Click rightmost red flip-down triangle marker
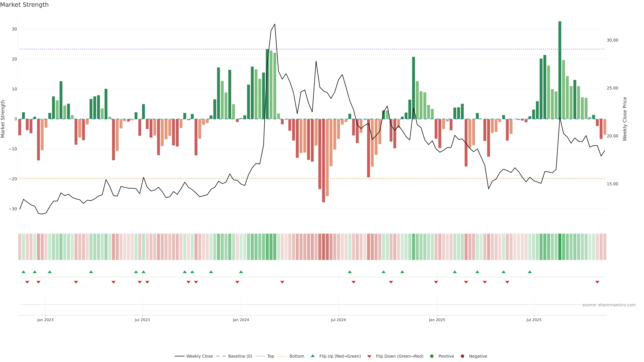This screenshot has height=362, width=644. (597, 282)
